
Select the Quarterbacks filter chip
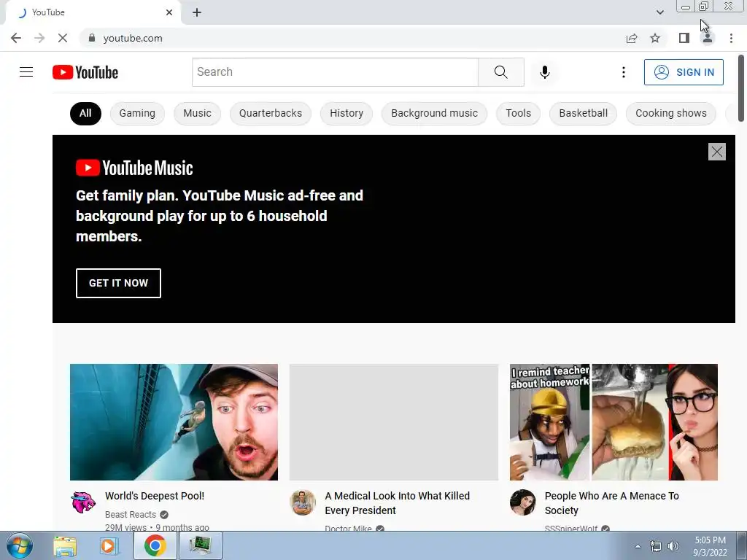(270, 113)
